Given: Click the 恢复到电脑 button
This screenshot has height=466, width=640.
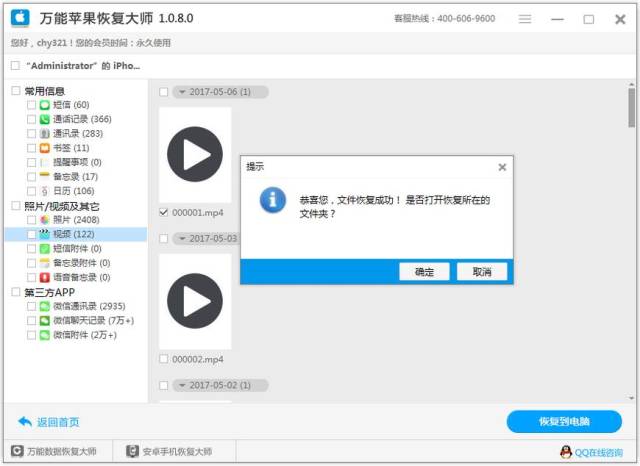Looking at the screenshot, I should (x=564, y=422).
